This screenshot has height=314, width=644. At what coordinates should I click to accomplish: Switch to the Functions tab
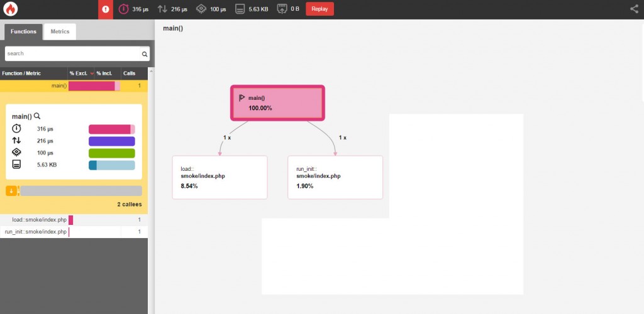[x=23, y=31]
